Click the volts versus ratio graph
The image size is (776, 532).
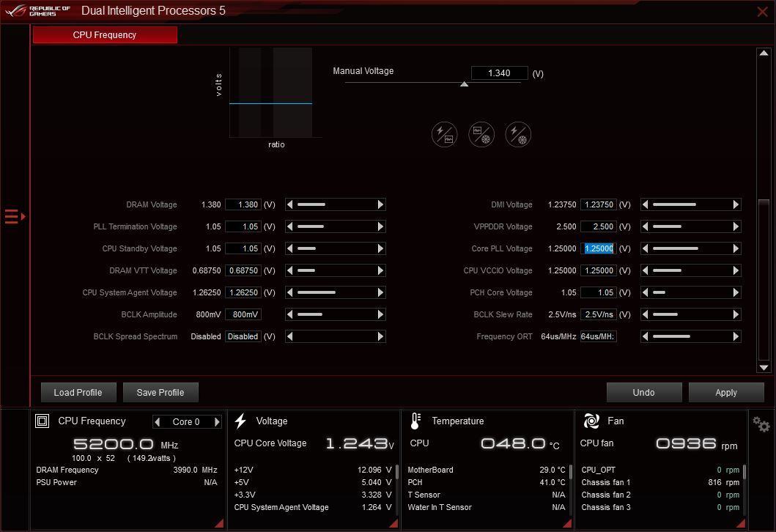271,92
